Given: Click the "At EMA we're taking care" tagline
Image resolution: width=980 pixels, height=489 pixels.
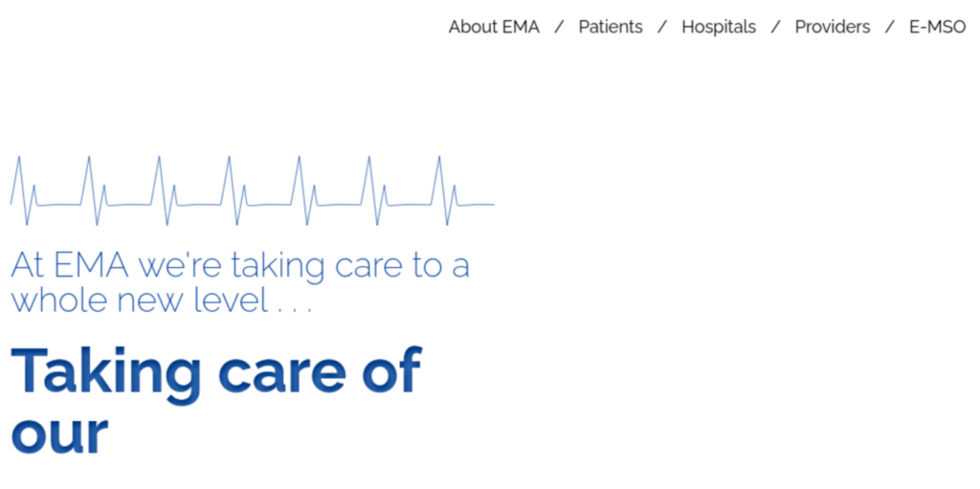Looking at the screenshot, I should pyautogui.click(x=240, y=265).
